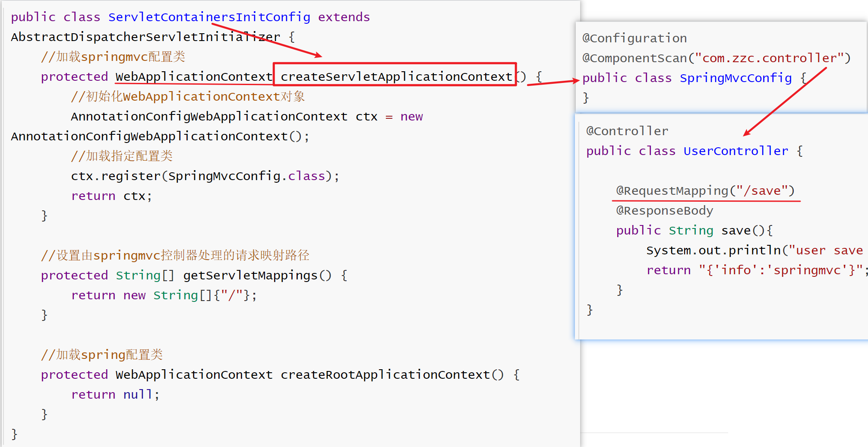The height and width of the screenshot is (447, 868).
Task: Click the string "com.zzc.controller"
Action: [x=769, y=58]
